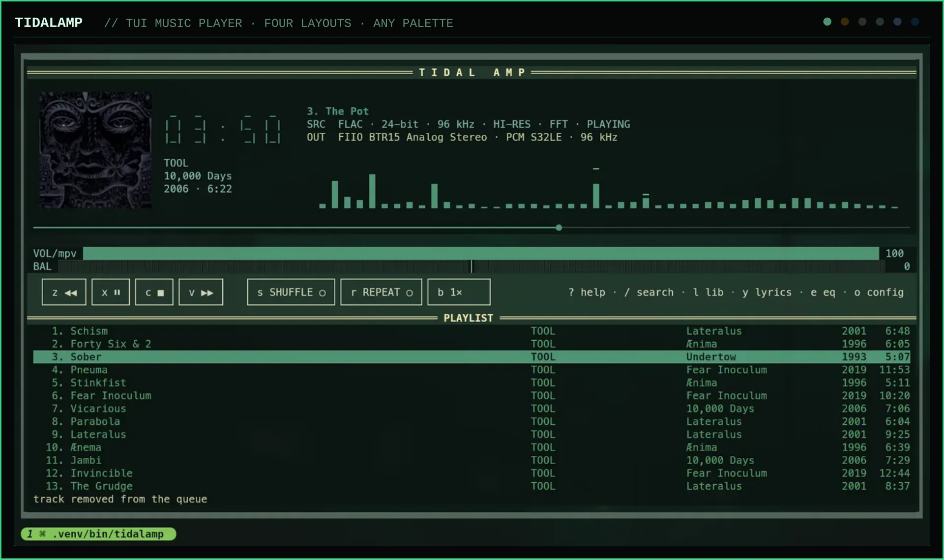Image resolution: width=944 pixels, height=560 pixels.
Task: Skip to next track with v button
Action: tap(201, 293)
